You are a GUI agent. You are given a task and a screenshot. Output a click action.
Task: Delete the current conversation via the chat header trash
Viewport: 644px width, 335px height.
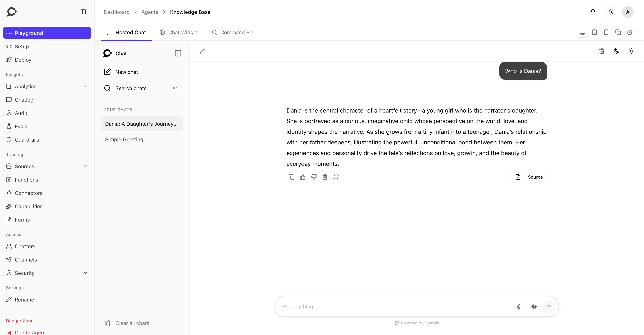coord(602,51)
